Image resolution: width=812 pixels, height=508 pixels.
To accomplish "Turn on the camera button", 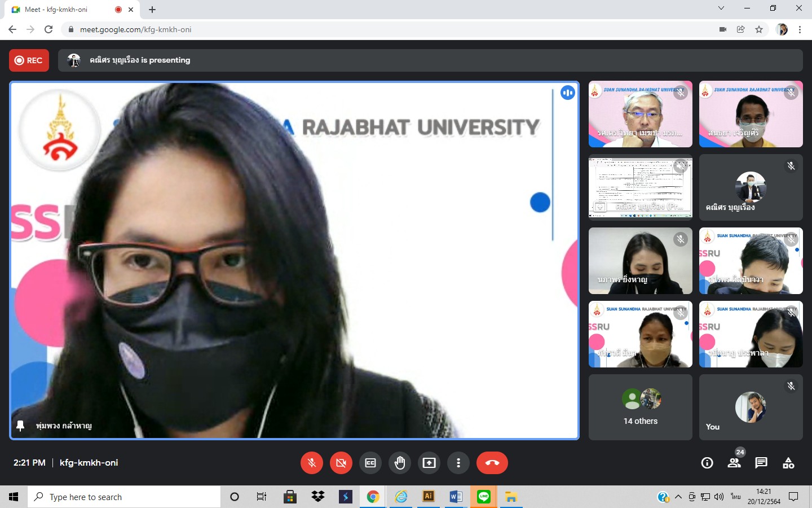I will tap(341, 463).
